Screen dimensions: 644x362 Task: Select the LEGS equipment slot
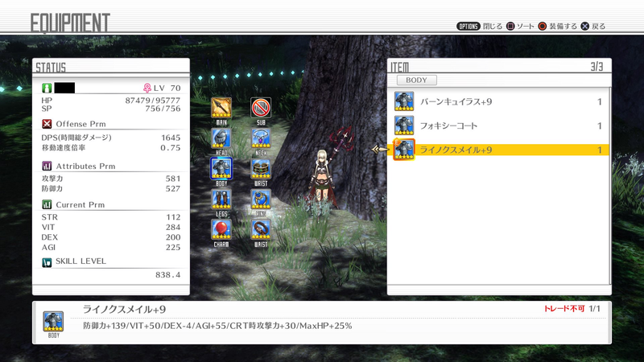tap(221, 199)
